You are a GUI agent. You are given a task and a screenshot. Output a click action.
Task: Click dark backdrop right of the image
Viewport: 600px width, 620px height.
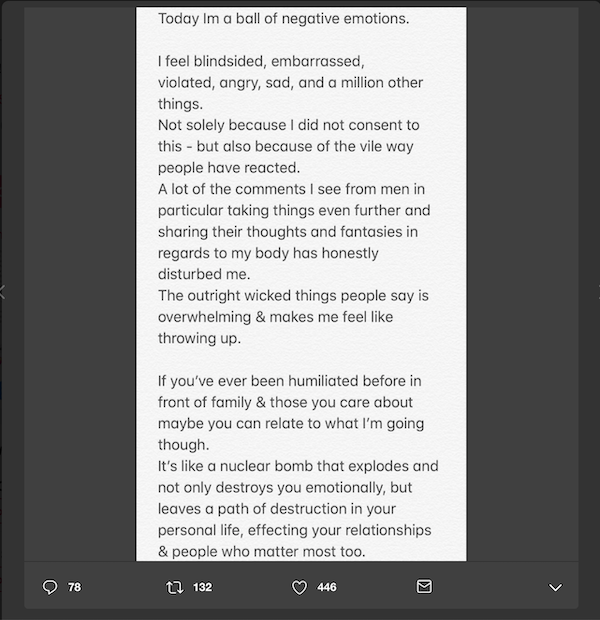pyautogui.click(x=522, y=284)
